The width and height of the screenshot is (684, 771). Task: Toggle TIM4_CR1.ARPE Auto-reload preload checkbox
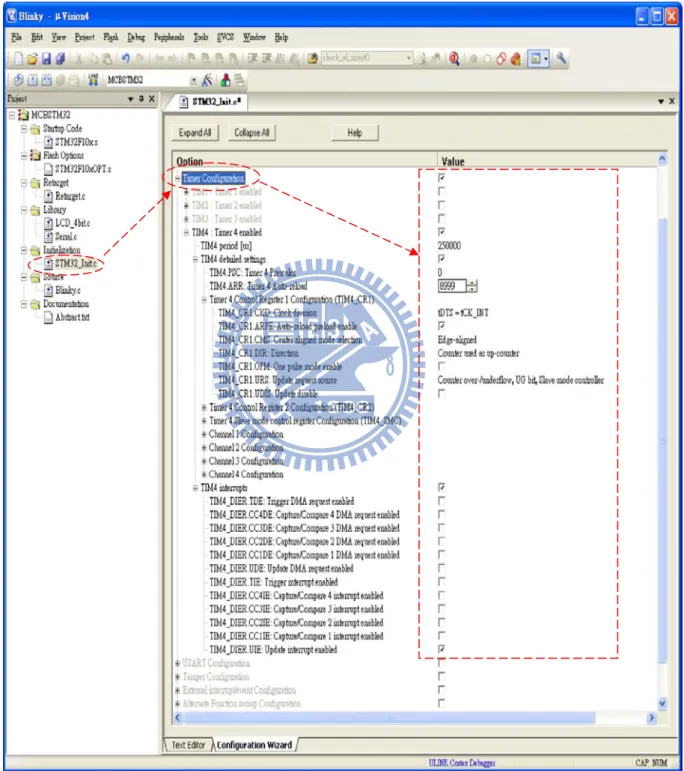(442, 326)
